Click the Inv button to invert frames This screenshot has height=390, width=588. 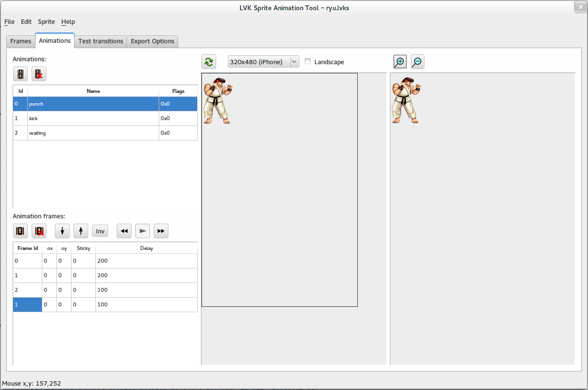coord(100,230)
